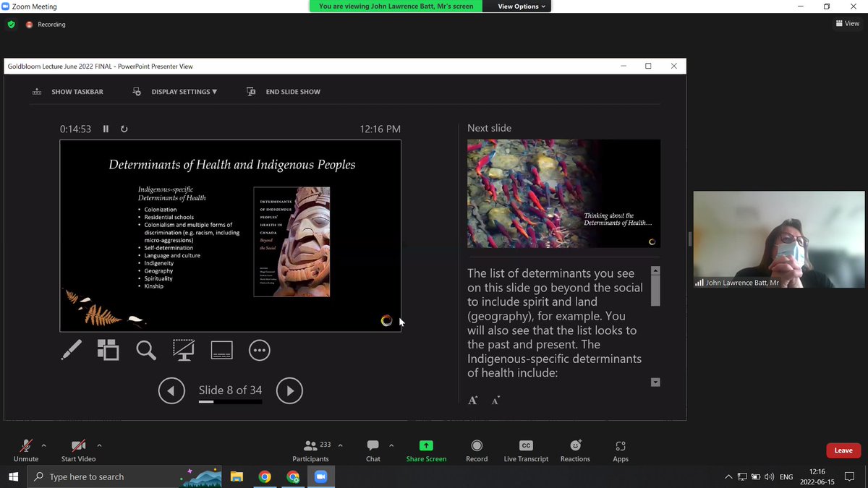Screen dimensions: 868x488
Task: Pause the presentation timer
Action: click(106, 129)
